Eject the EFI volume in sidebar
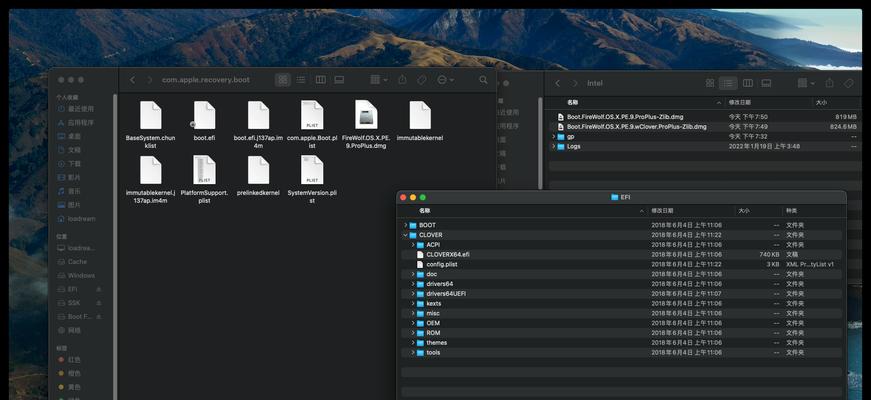 (98, 289)
